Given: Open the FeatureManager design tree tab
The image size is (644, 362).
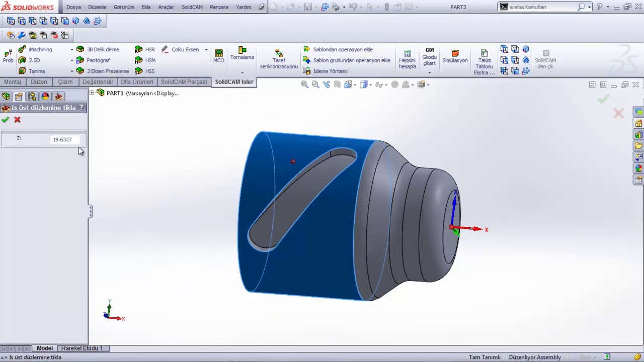Looking at the screenshot, I should (x=6, y=96).
